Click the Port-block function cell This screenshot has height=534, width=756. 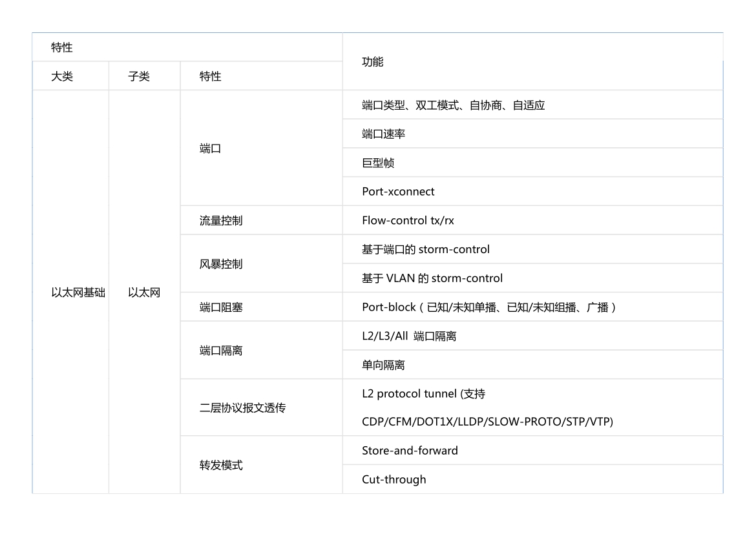[533, 307]
